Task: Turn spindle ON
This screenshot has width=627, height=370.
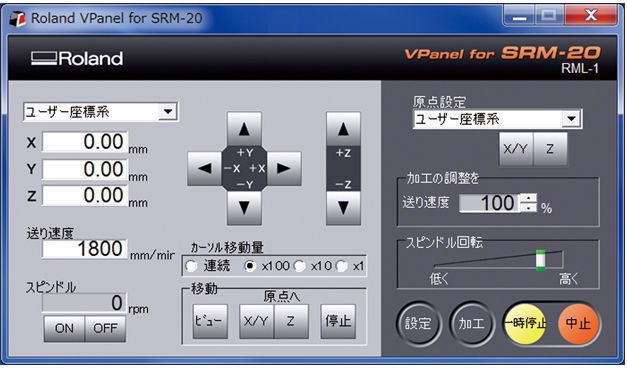Action: coord(64,328)
